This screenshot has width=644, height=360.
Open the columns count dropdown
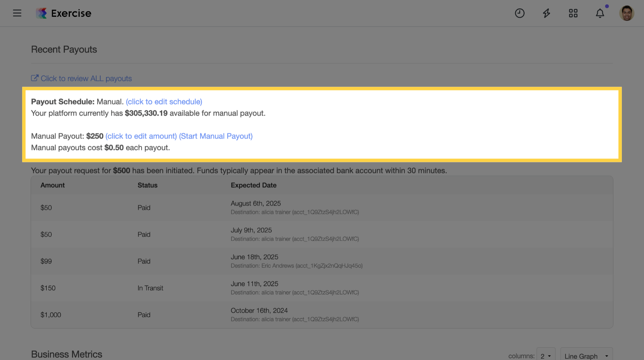coord(546,356)
